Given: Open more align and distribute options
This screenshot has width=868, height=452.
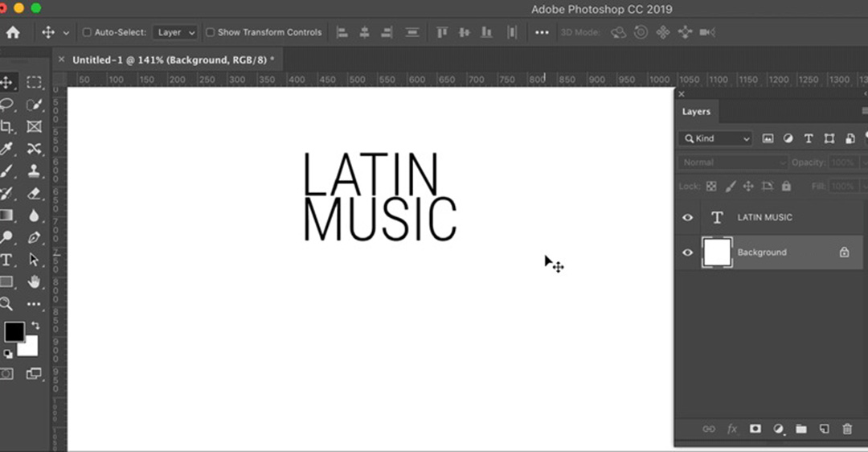Looking at the screenshot, I should (x=542, y=32).
